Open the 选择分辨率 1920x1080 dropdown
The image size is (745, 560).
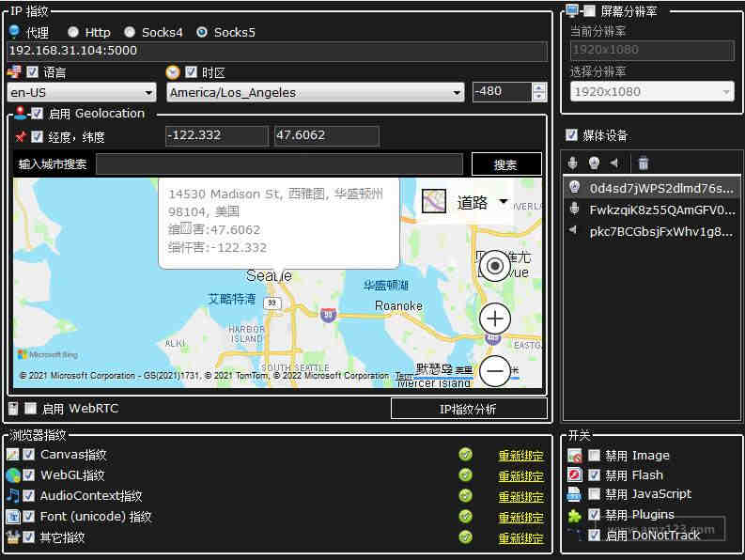pos(652,91)
